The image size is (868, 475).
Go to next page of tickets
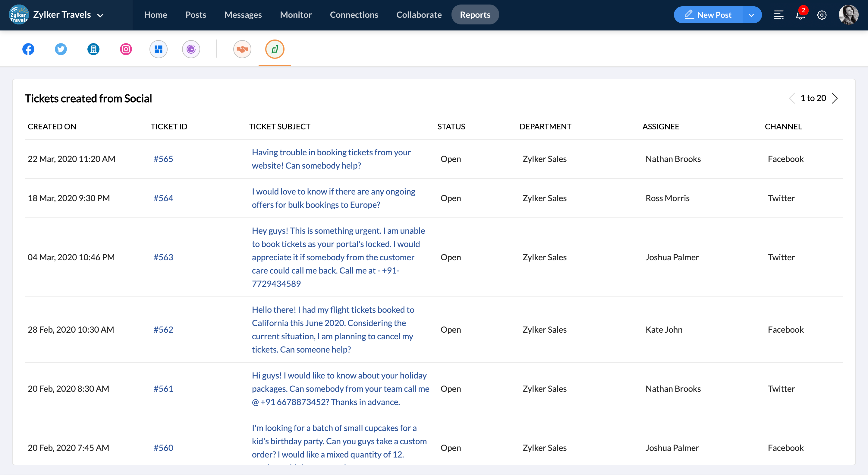pos(835,98)
